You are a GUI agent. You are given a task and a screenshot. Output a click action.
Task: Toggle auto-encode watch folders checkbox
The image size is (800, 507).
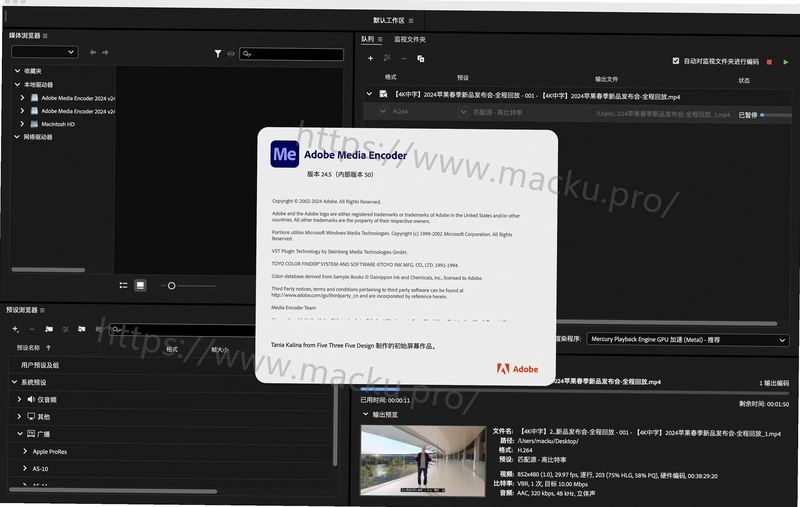point(676,61)
